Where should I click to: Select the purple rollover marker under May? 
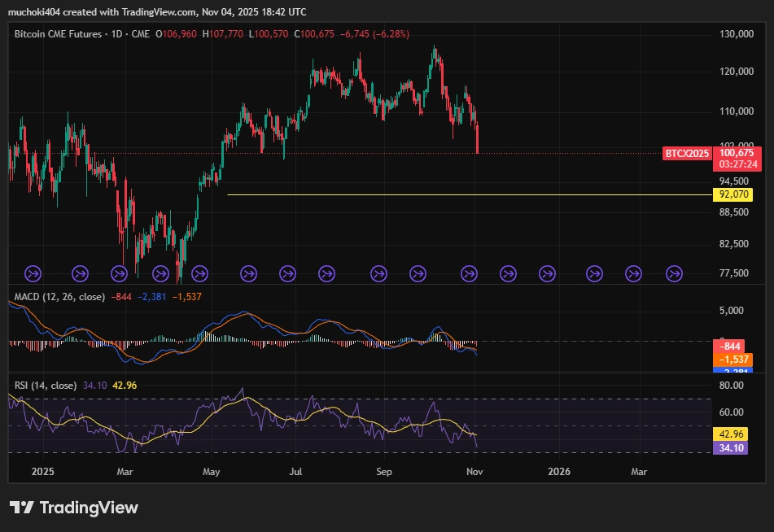click(x=198, y=274)
